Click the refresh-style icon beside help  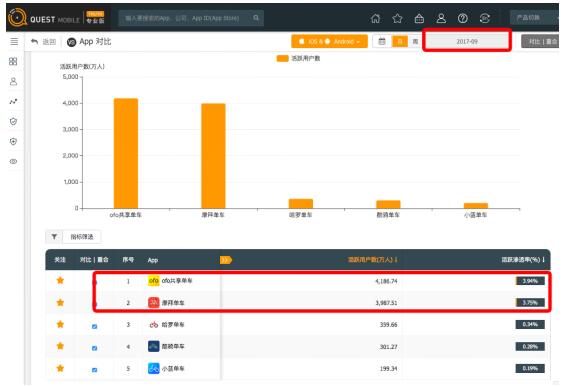click(485, 18)
